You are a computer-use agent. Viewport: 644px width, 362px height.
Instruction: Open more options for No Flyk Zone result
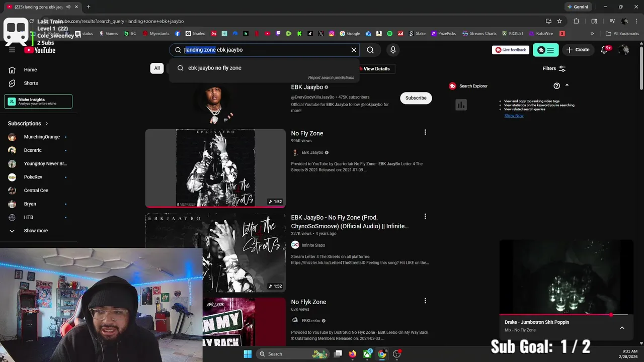pos(425,301)
